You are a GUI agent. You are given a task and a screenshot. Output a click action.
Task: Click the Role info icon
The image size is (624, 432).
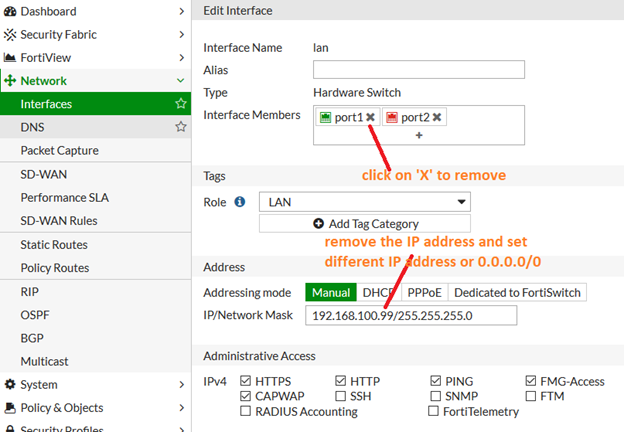coord(240,202)
